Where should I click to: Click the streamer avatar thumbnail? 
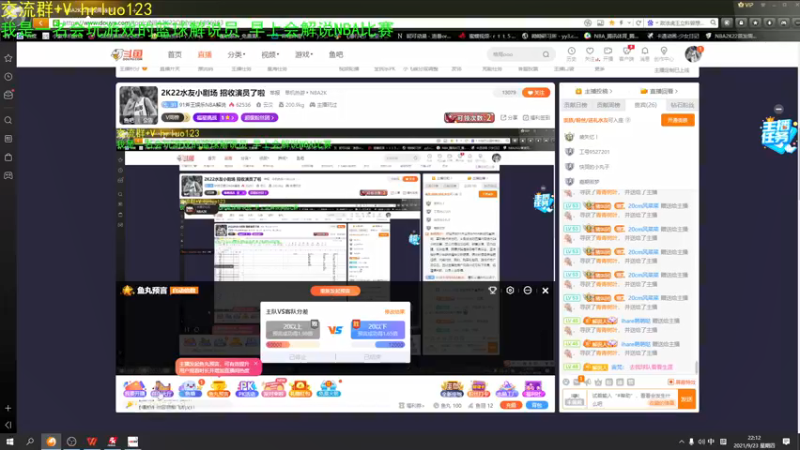pyautogui.click(x=139, y=105)
